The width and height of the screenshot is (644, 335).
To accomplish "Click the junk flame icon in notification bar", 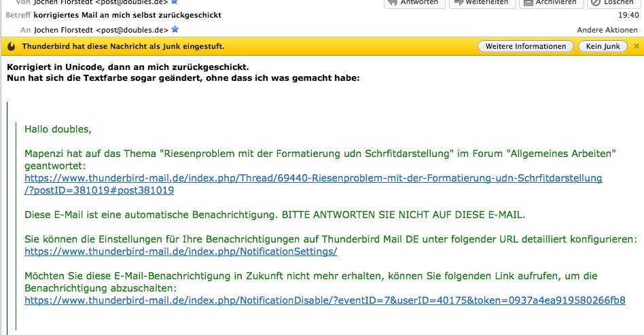I will point(11,46).
